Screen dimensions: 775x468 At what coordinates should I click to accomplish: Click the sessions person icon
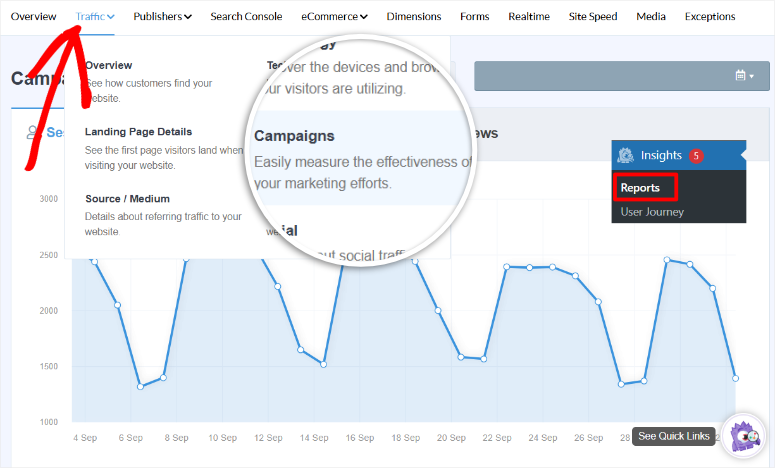pyautogui.click(x=33, y=132)
